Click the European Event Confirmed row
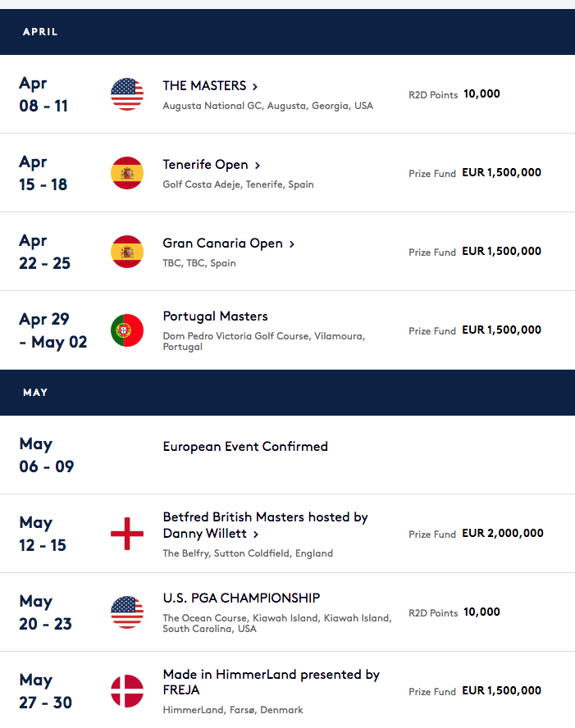The height and width of the screenshot is (728, 575). 287,455
